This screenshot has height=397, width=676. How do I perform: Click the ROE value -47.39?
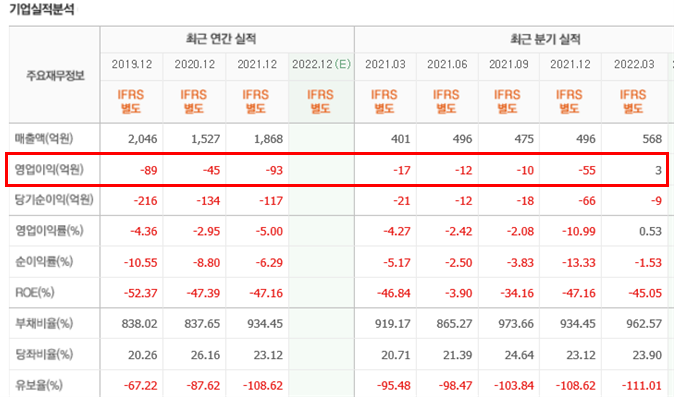(203, 293)
